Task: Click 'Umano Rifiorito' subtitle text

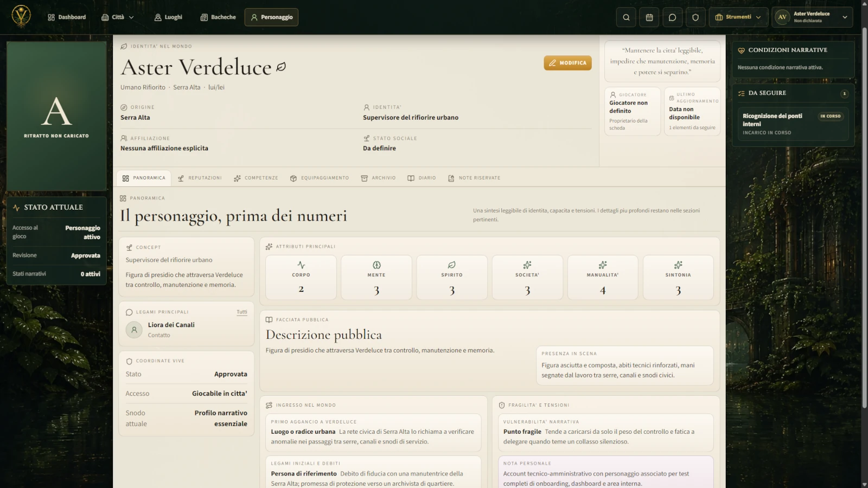Action: (143, 87)
